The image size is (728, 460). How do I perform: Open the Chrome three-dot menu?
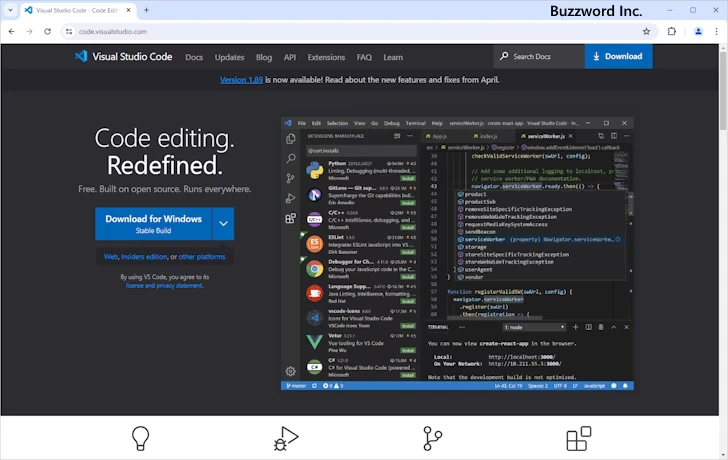716,31
